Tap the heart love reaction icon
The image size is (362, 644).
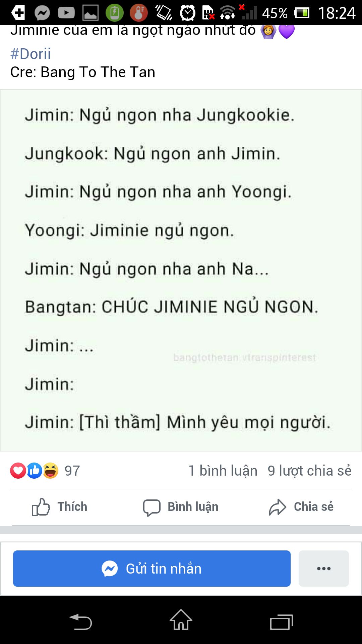pyautogui.click(x=18, y=471)
